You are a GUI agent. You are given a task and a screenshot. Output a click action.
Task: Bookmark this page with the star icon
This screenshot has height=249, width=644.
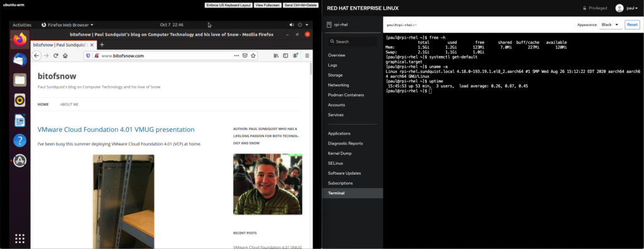click(x=253, y=55)
